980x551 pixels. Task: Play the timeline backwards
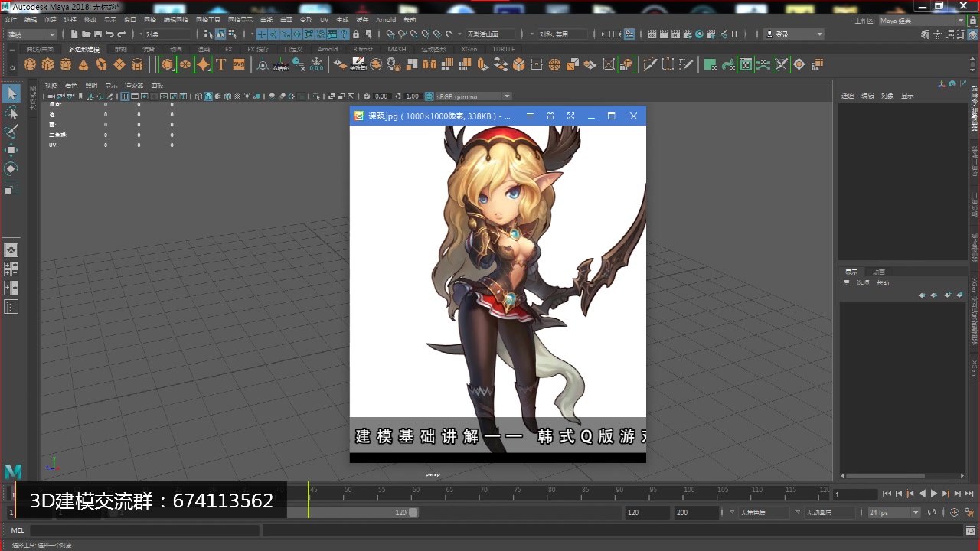tap(922, 494)
